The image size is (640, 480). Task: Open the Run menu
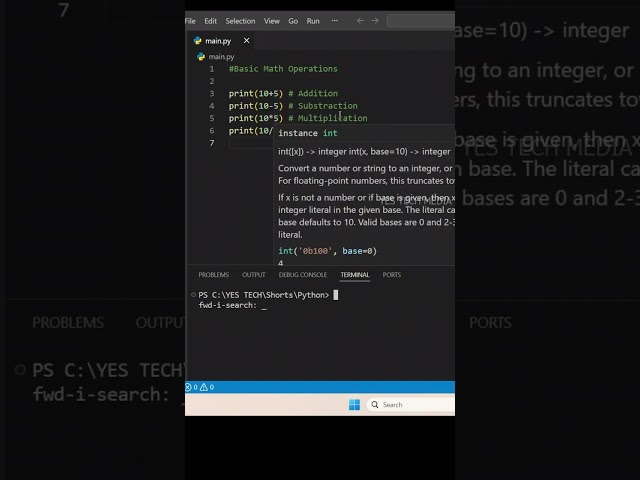pos(313,21)
